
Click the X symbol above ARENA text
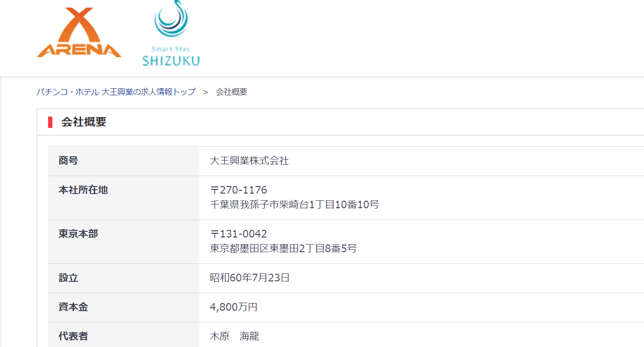pos(80,25)
